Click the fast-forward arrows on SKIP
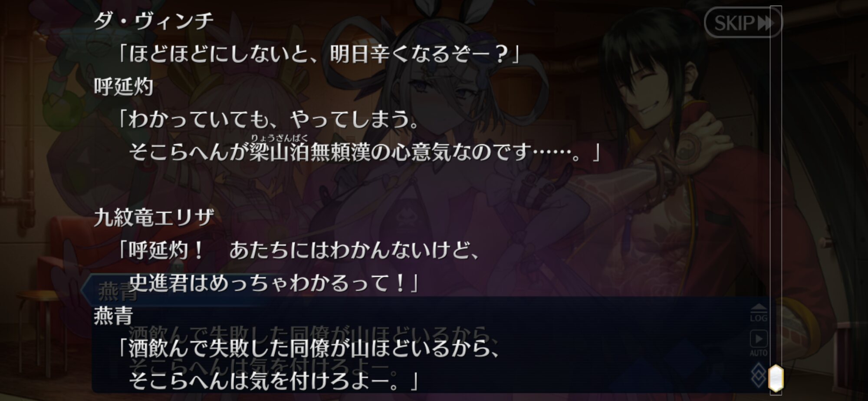The height and width of the screenshot is (401, 868). click(766, 23)
